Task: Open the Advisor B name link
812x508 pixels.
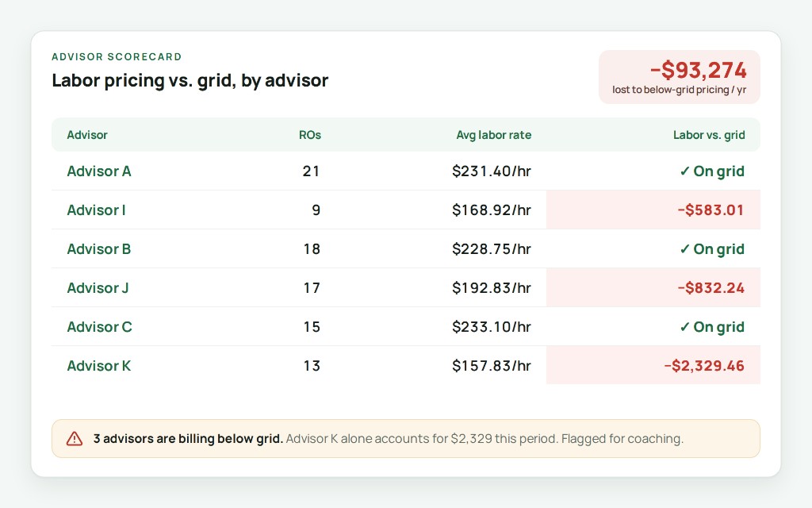Action: (x=99, y=248)
